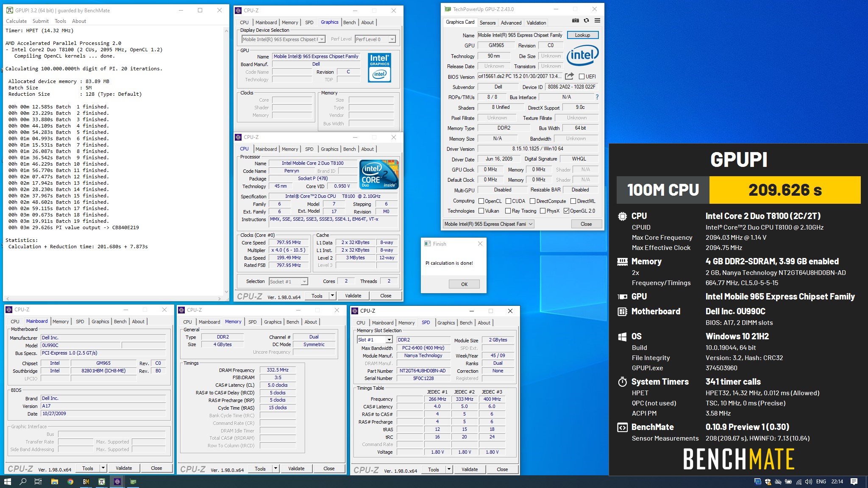Switch to the GPU-Z Advanced tab
Image resolution: width=868 pixels, height=488 pixels.
(511, 23)
